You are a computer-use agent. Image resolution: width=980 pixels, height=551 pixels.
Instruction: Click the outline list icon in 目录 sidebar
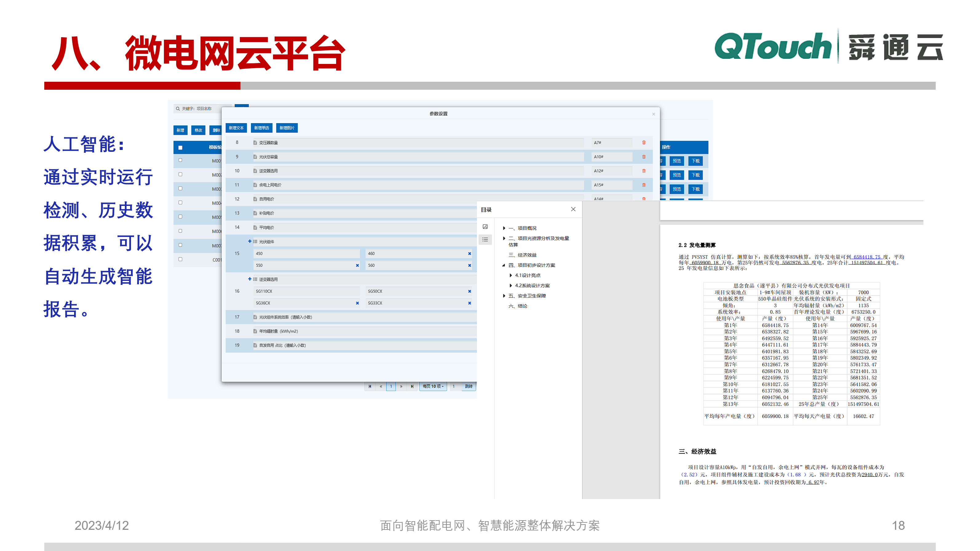click(485, 240)
